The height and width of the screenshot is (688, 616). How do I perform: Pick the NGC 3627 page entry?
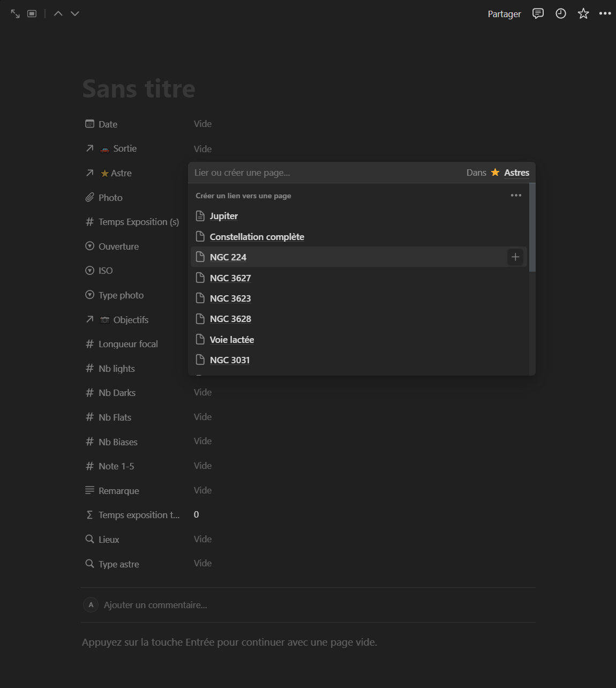click(230, 278)
